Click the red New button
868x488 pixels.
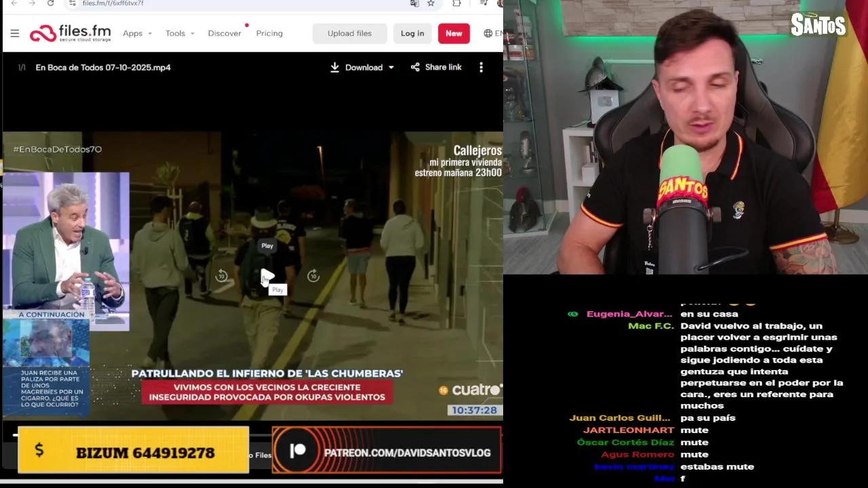click(x=454, y=33)
